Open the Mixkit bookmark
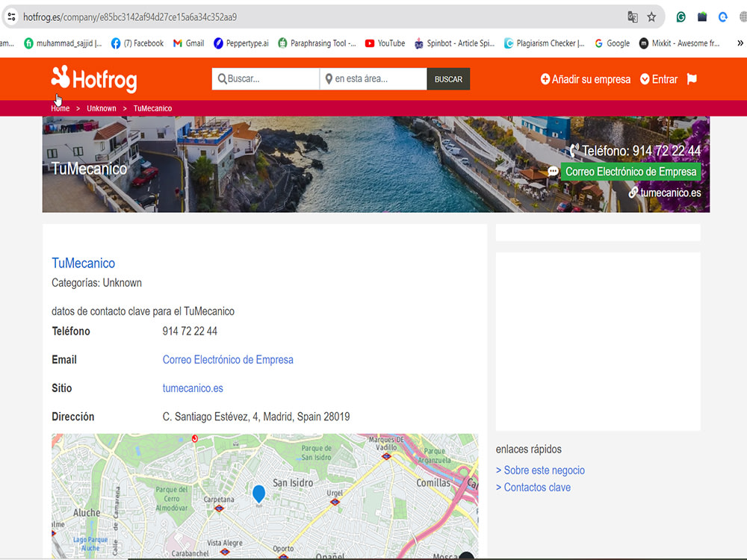The image size is (747, 560). click(679, 43)
